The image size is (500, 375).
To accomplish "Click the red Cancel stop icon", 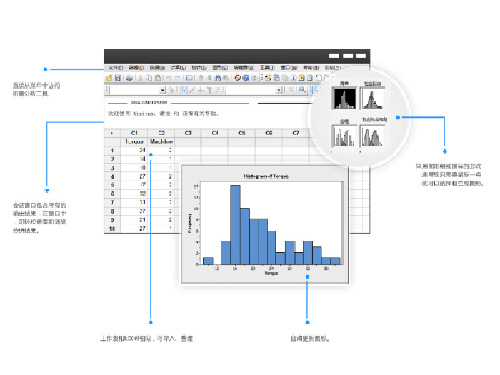I will click(237, 78).
